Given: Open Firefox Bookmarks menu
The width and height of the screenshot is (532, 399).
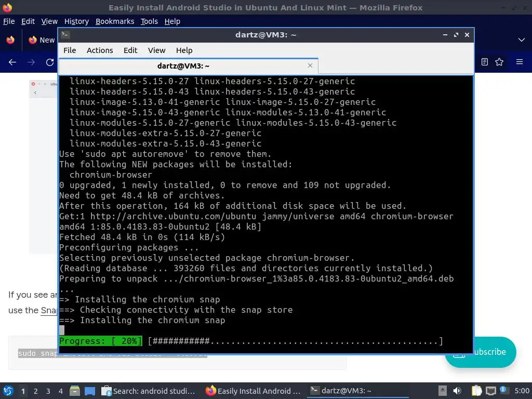Looking at the screenshot, I should [115, 21].
